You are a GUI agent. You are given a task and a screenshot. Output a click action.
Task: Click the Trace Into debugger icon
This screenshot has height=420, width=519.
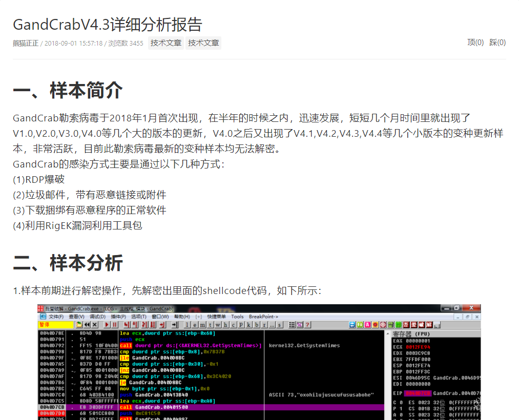(145, 325)
